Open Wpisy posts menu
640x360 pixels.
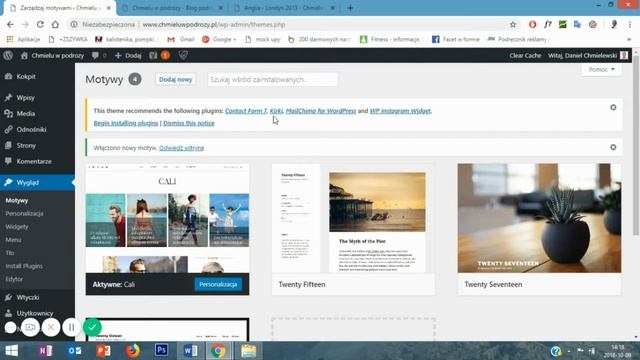pos(25,98)
